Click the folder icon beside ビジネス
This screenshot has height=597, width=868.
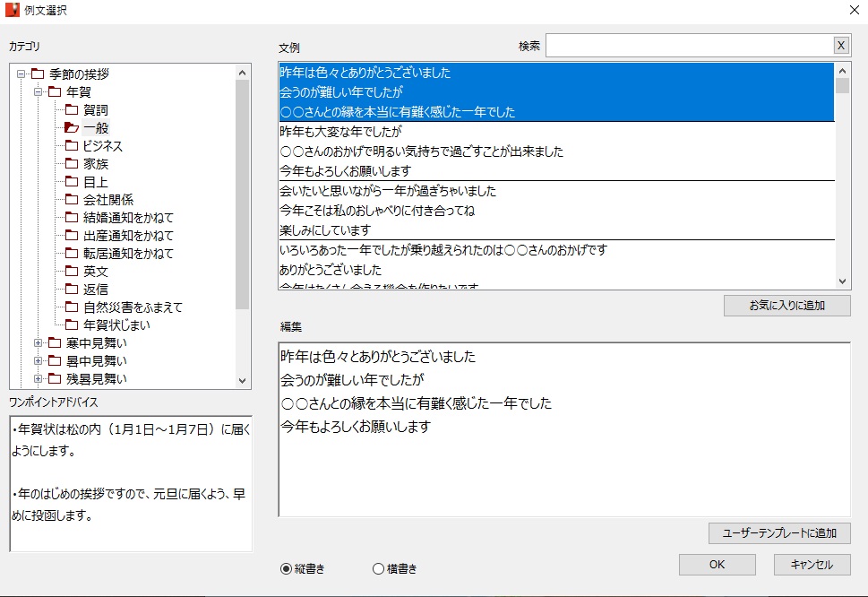click(72, 146)
